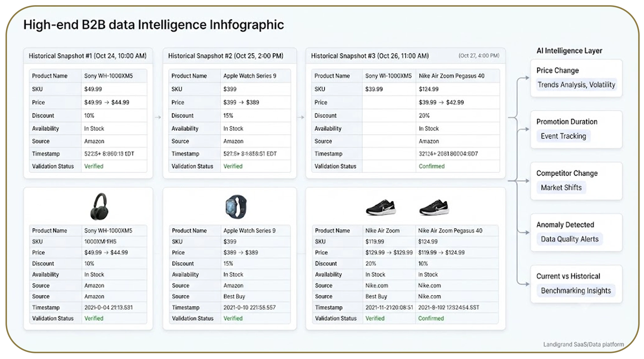644x359 pixels.
Task: Click Confirmed status below the Nike shoe images
Action: click(x=431, y=318)
